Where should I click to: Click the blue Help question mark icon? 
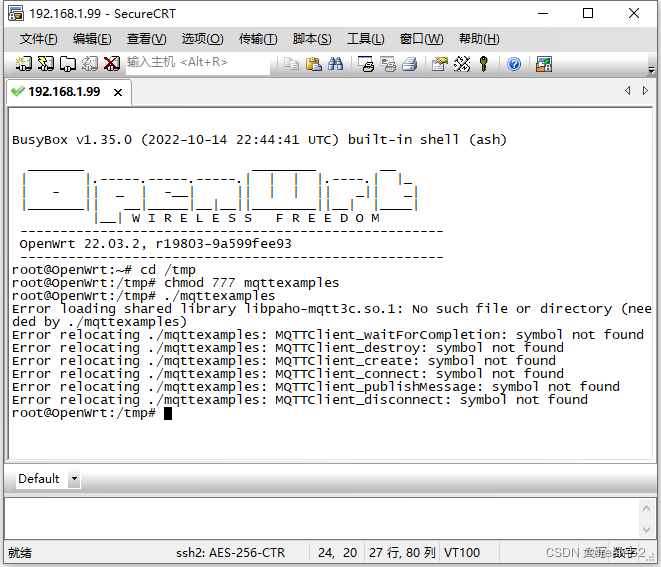tap(514, 64)
